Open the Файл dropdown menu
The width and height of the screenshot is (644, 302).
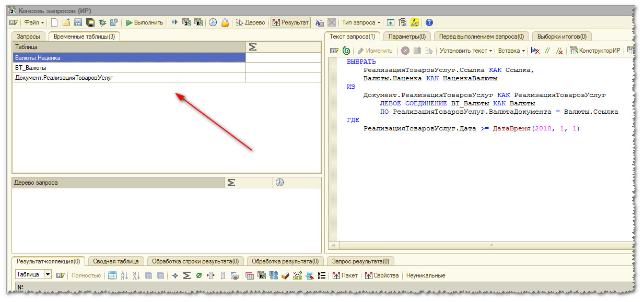coord(34,22)
